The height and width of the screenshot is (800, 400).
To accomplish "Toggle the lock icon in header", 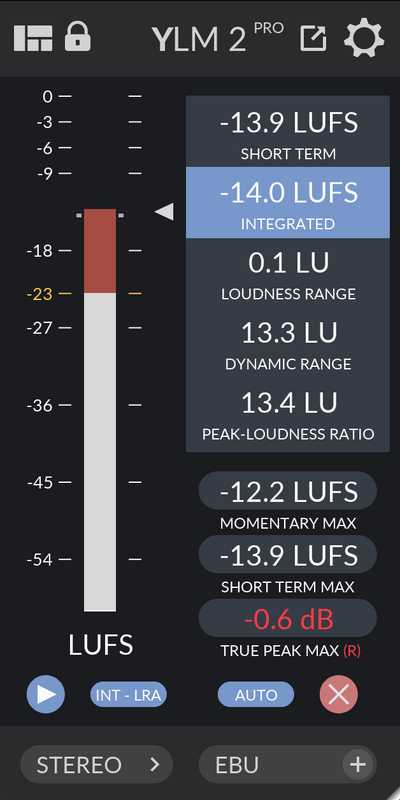I will pos(78,37).
